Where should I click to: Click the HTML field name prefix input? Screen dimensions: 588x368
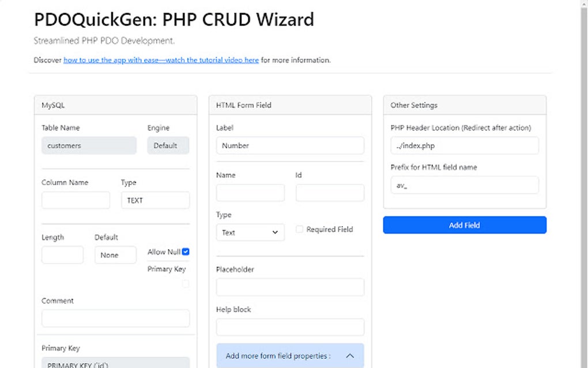[x=465, y=185]
